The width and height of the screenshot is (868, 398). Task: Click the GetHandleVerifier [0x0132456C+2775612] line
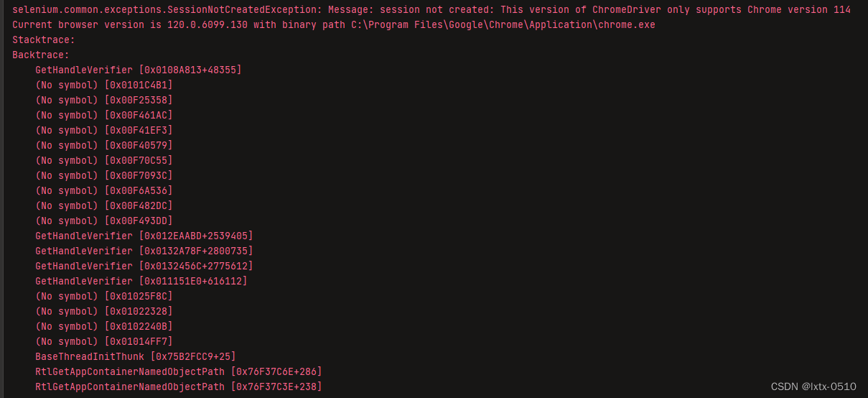(144, 267)
